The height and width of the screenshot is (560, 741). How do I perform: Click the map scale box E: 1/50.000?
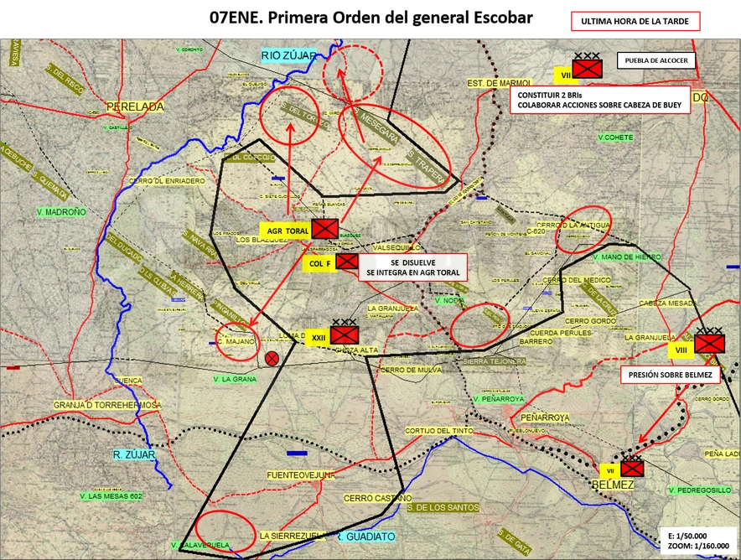coord(698,541)
